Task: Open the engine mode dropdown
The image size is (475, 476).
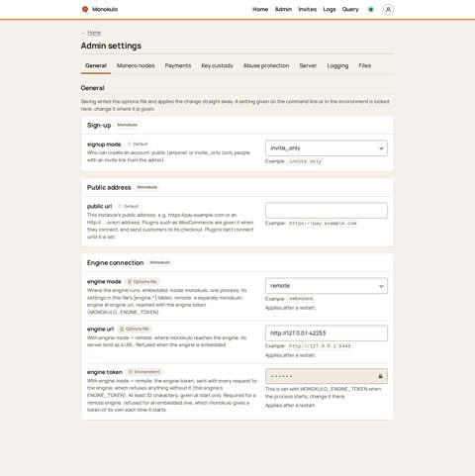Action: [x=327, y=286]
